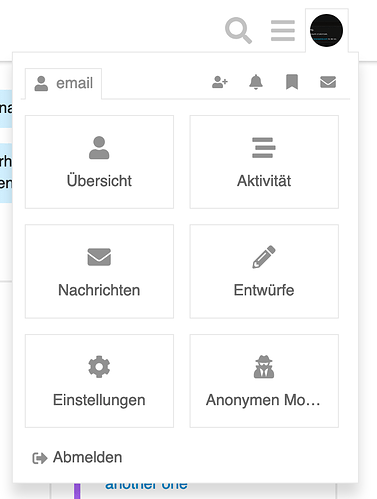Image resolution: width=377 pixels, height=499 pixels.
Task: Open the invites add-user icon tab
Action: [220, 82]
